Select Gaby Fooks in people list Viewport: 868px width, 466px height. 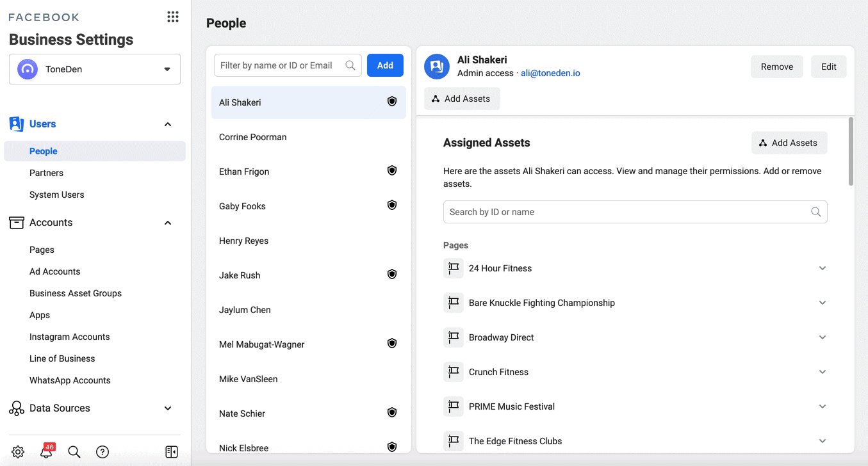click(309, 206)
